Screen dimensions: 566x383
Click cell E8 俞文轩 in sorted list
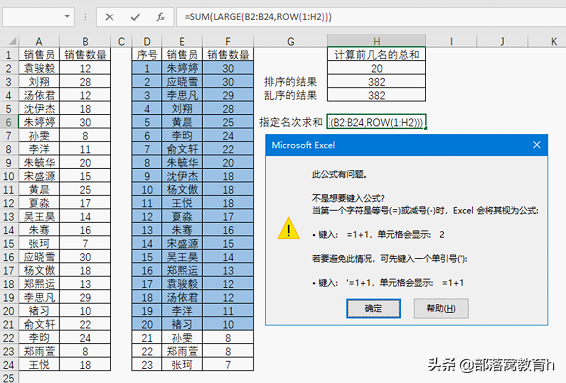click(182, 149)
